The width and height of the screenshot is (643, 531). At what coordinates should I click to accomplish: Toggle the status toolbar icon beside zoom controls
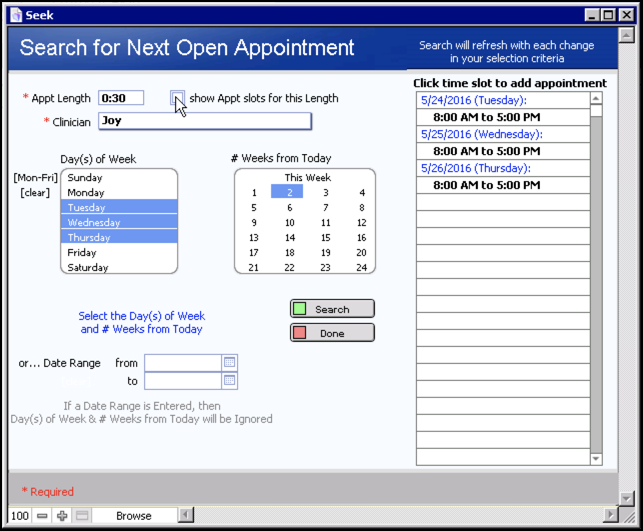pos(82,516)
